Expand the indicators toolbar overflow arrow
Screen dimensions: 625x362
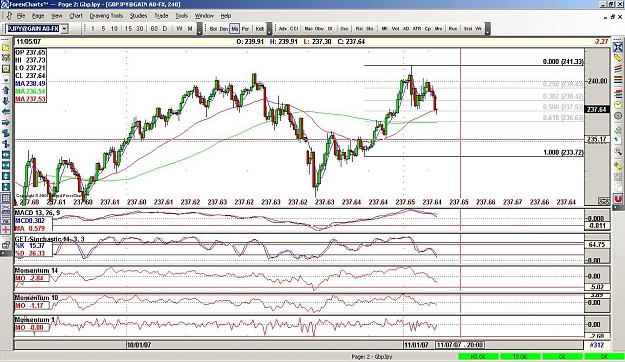tap(487, 29)
